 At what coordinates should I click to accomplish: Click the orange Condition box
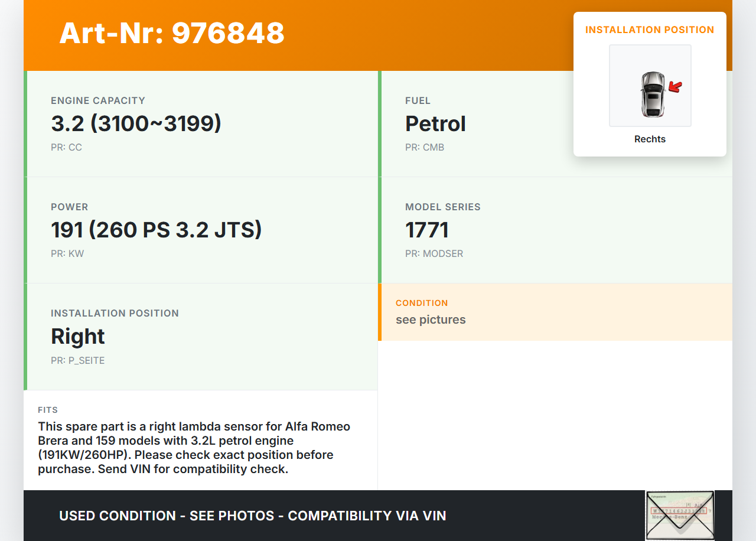[x=555, y=312]
